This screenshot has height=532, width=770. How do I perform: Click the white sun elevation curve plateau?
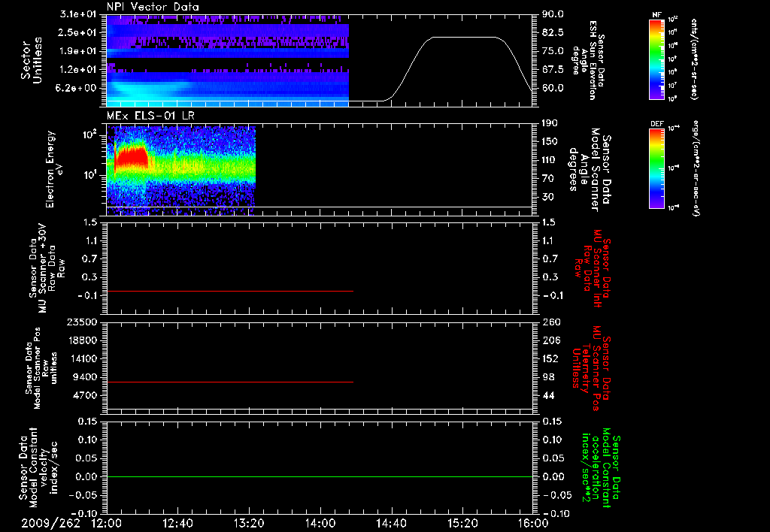[464, 38]
